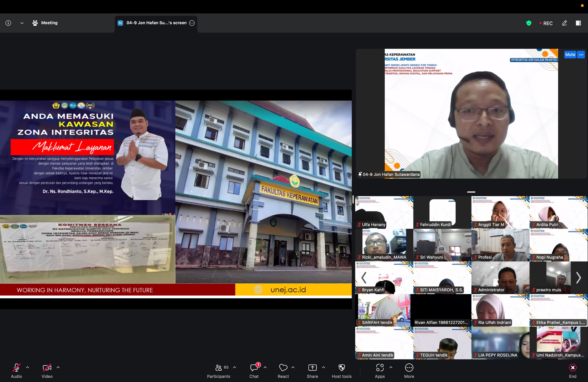This screenshot has height=382, width=588.
Task: Switch layout using the view icon
Action: click(578, 23)
